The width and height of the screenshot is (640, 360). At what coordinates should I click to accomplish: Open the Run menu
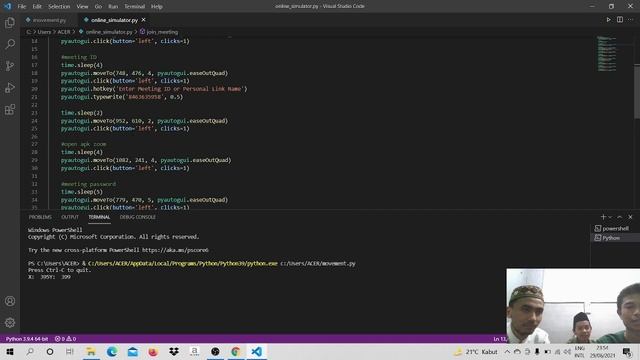(x=113, y=7)
